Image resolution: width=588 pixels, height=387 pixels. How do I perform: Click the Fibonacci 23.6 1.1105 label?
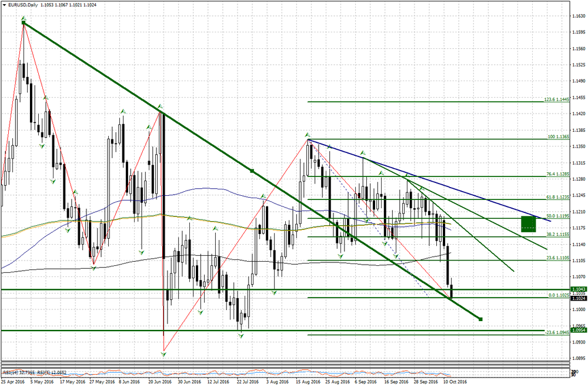(x=557, y=258)
